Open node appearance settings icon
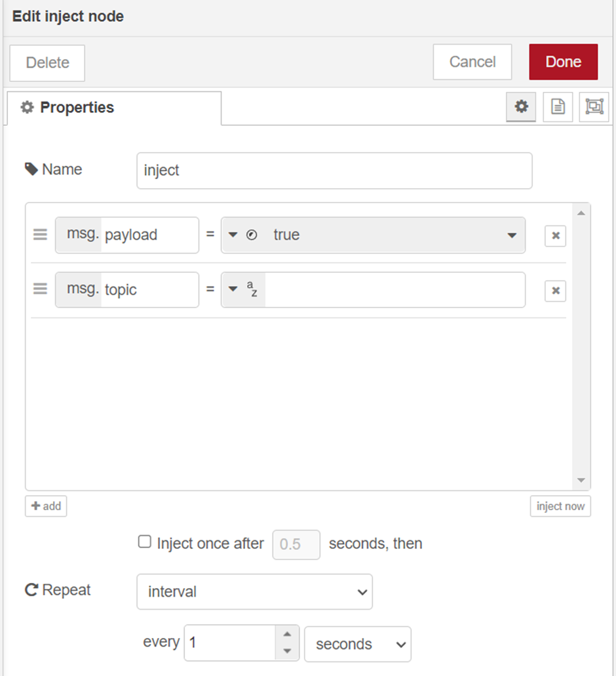 pyautogui.click(x=594, y=106)
